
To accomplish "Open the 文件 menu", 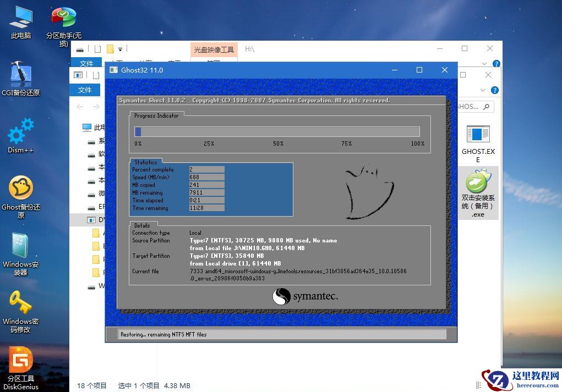I will tap(85, 90).
